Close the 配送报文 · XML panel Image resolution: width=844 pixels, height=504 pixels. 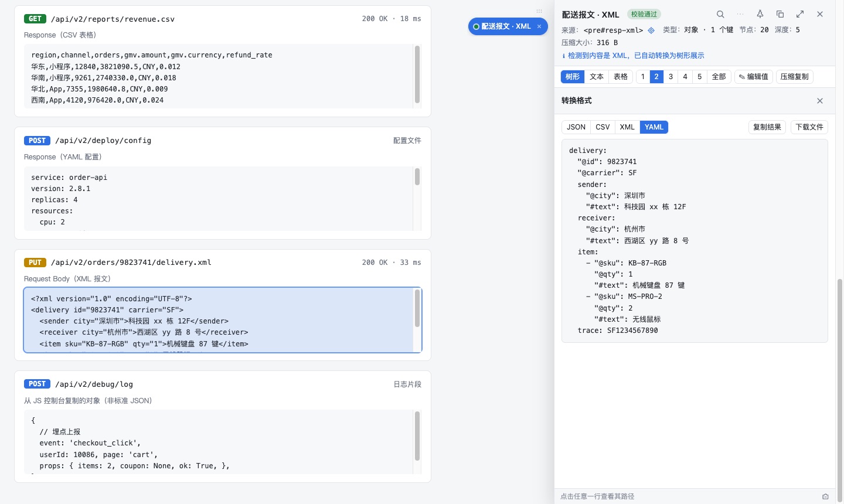point(820,14)
